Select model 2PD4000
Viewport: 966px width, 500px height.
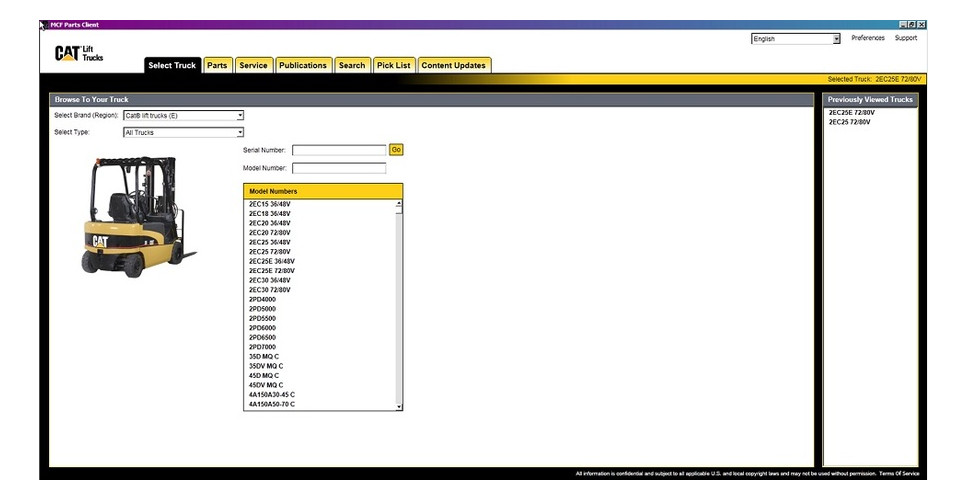262,299
